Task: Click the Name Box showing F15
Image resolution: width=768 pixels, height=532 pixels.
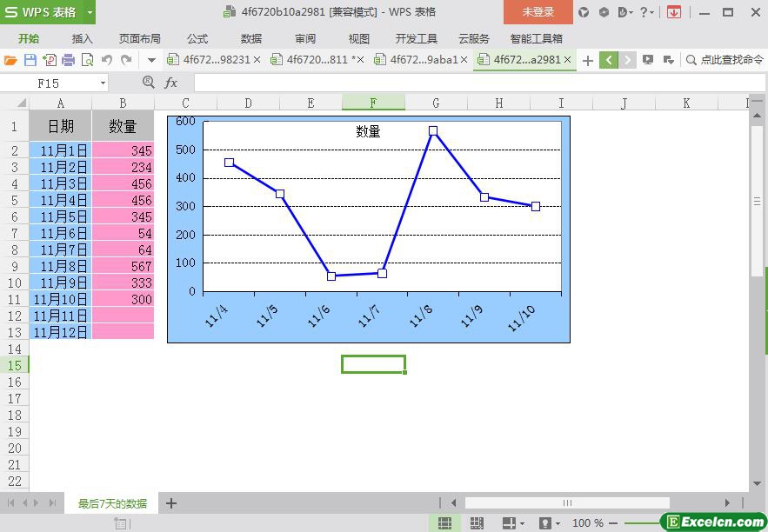Action: [x=49, y=83]
